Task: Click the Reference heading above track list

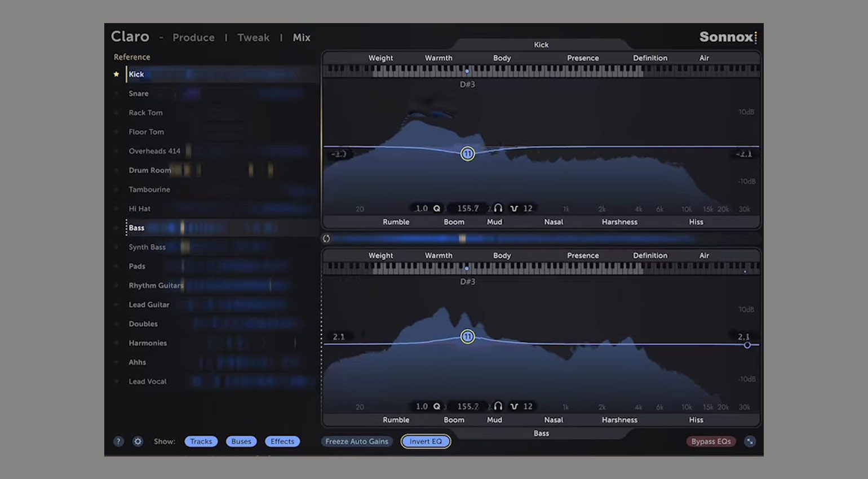Action: (132, 57)
